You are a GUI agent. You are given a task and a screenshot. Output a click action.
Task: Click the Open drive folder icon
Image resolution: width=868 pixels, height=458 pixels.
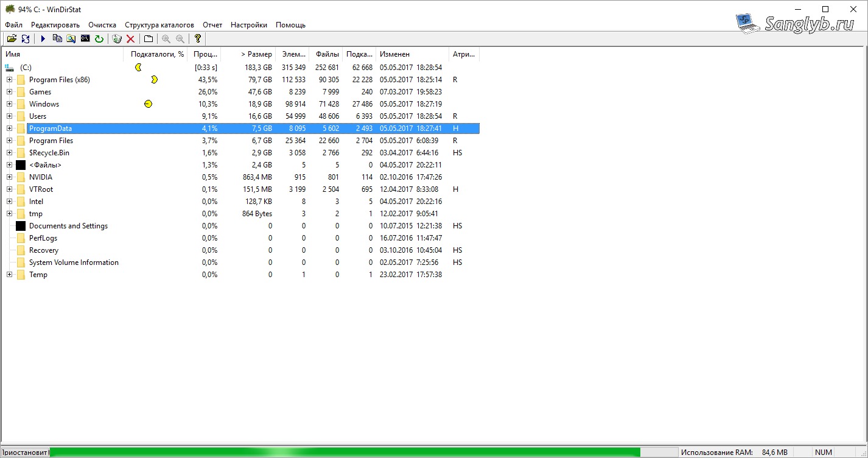(12, 38)
